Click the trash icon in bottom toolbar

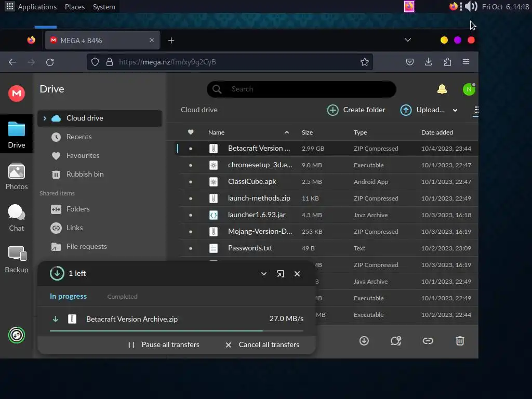click(x=460, y=341)
